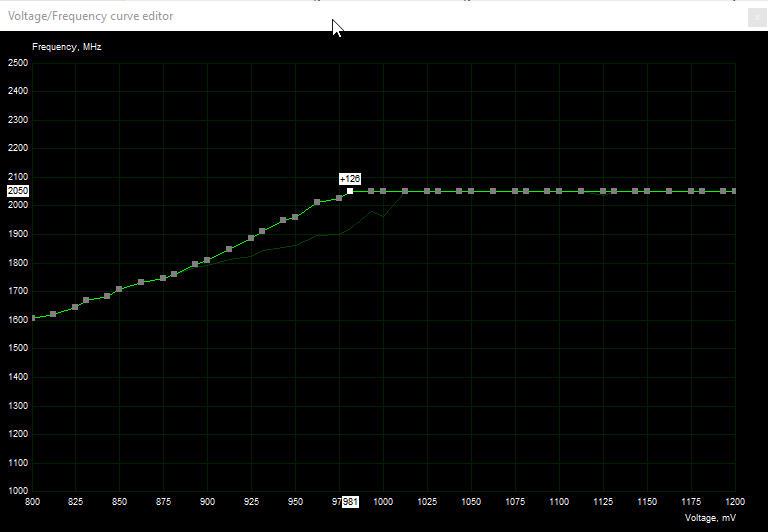This screenshot has height=532, width=768.
Task: Select the only point between 850 and 875 mV
Action: coord(141,282)
